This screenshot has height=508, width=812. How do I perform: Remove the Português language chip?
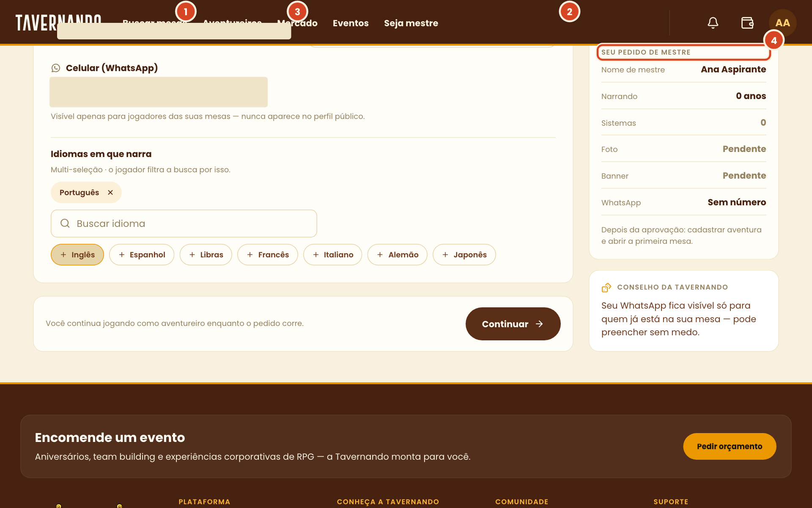click(x=110, y=193)
